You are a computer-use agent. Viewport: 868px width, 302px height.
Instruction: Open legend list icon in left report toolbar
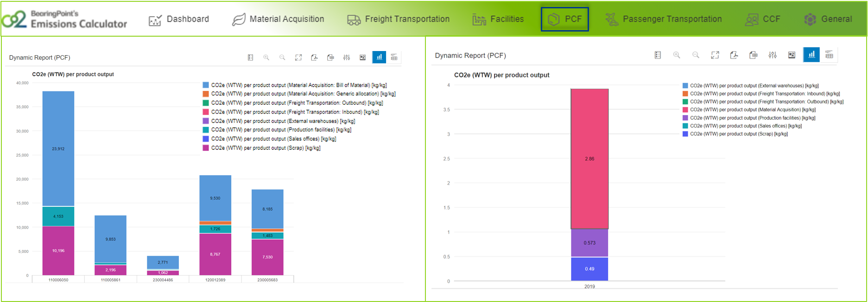(x=250, y=58)
